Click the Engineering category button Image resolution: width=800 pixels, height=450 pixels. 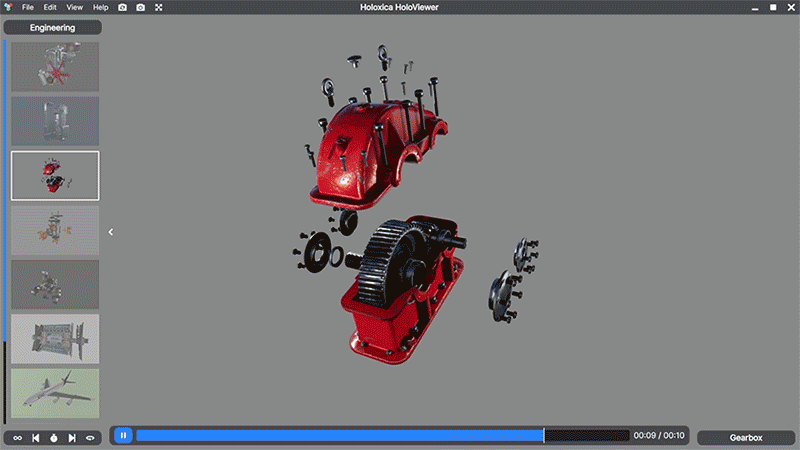53,28
